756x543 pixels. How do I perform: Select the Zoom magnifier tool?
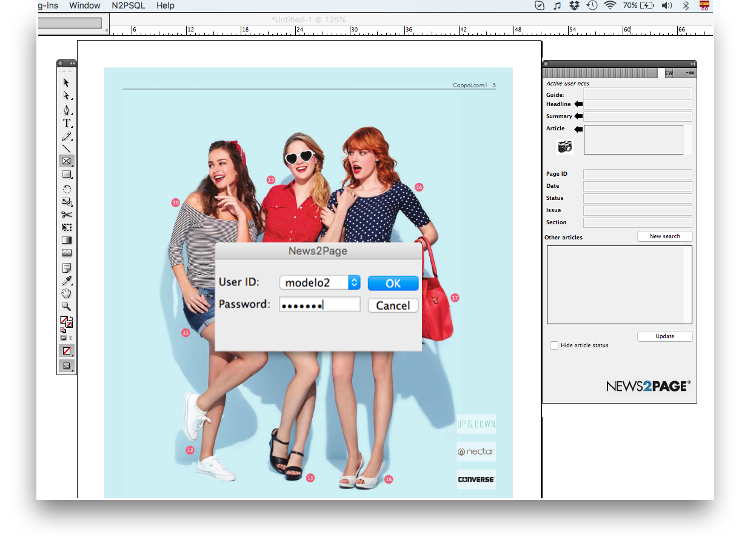tap(67, 307)
